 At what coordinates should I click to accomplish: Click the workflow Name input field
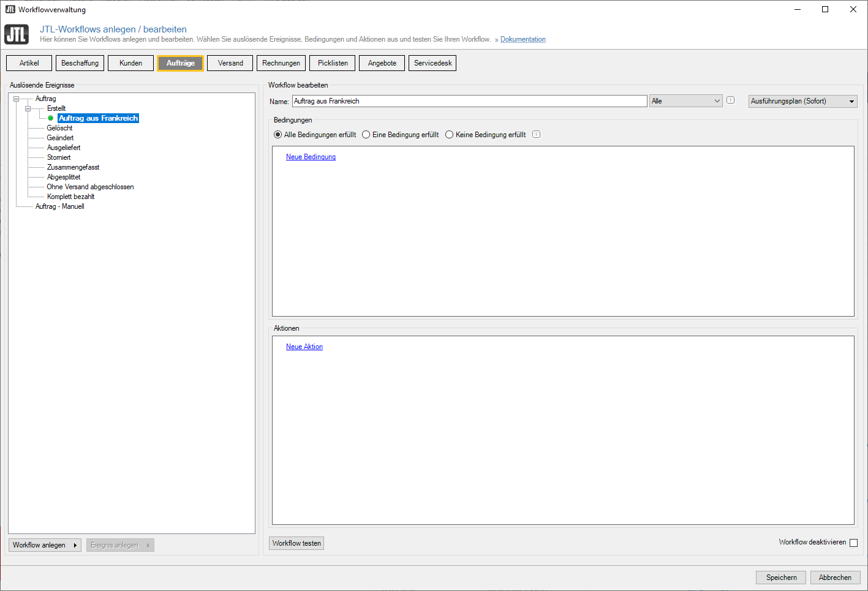pos(470,101)
